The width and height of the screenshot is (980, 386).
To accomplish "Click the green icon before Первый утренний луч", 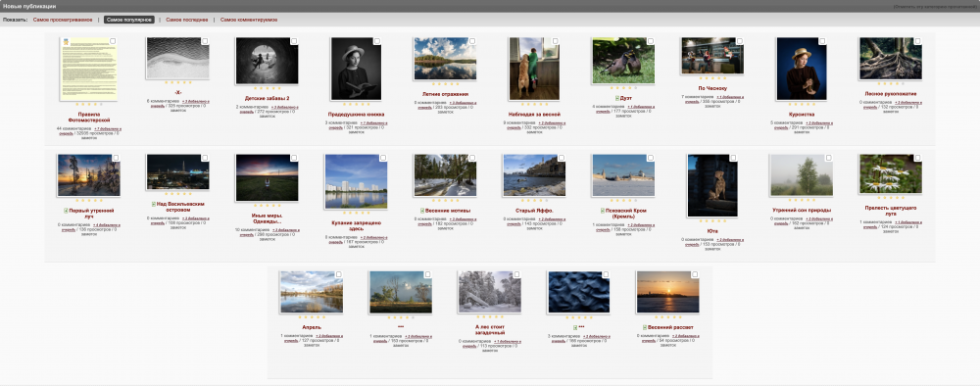I will (x=66, y=211).
